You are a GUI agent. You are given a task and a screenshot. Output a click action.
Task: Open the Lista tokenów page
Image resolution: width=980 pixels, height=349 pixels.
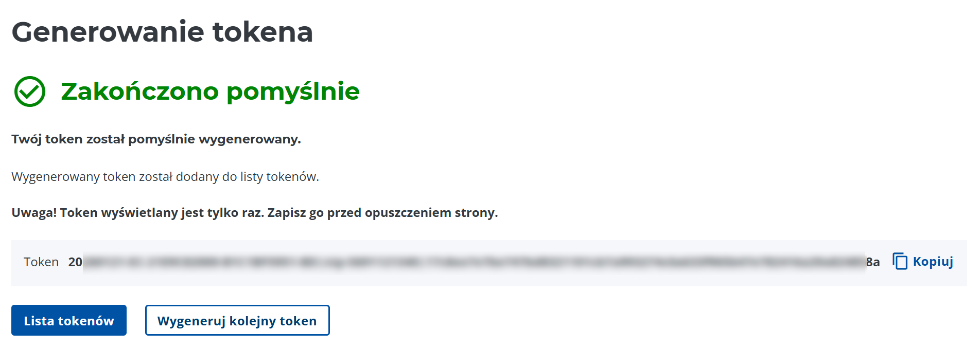pos(69,320)
